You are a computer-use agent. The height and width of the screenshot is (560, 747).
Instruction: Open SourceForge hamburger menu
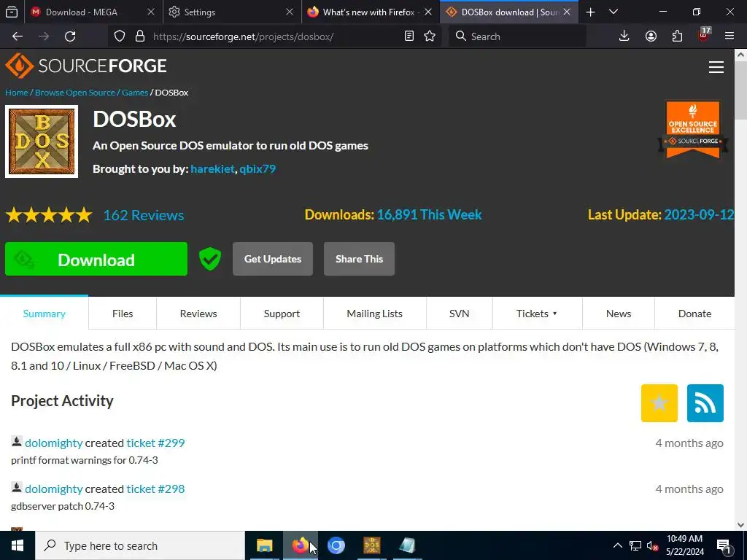coord(716,67)
